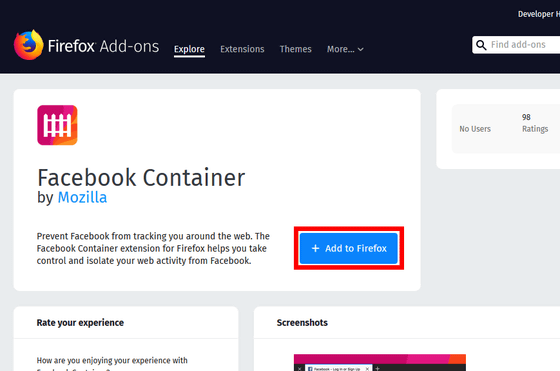Click the Screenshots section heading
Viewport: 560px width, 371px height.
(302, 323)
